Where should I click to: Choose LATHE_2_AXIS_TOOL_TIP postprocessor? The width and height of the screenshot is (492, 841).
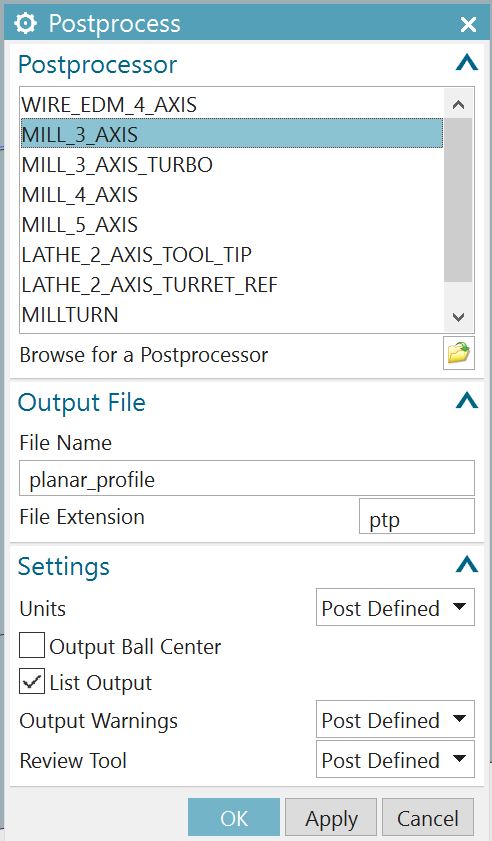point(232,254)
